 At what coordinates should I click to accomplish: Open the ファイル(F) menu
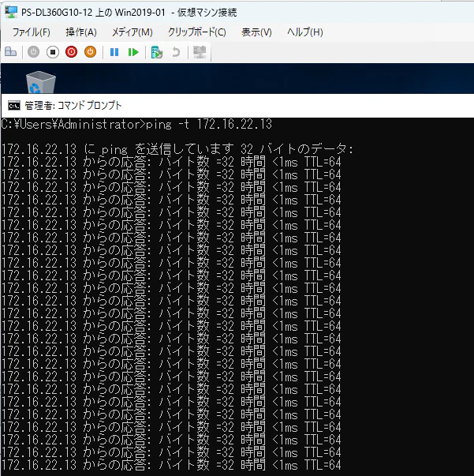tap(32, 32)
